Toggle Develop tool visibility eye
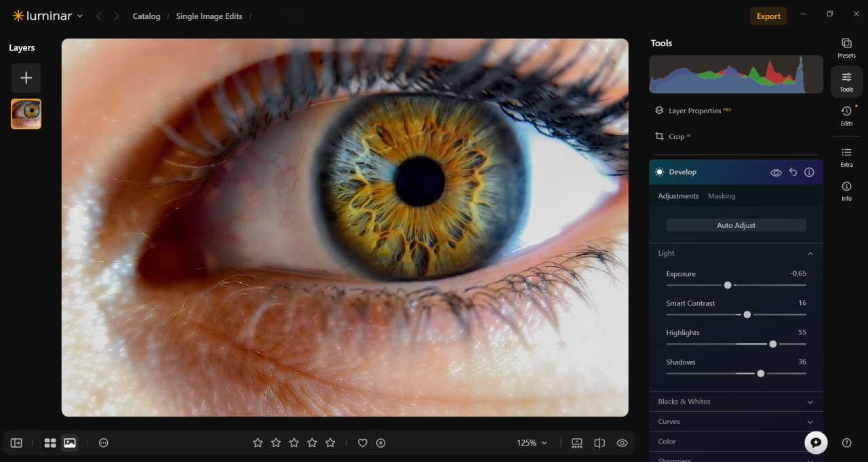 (x=776, y=173)
